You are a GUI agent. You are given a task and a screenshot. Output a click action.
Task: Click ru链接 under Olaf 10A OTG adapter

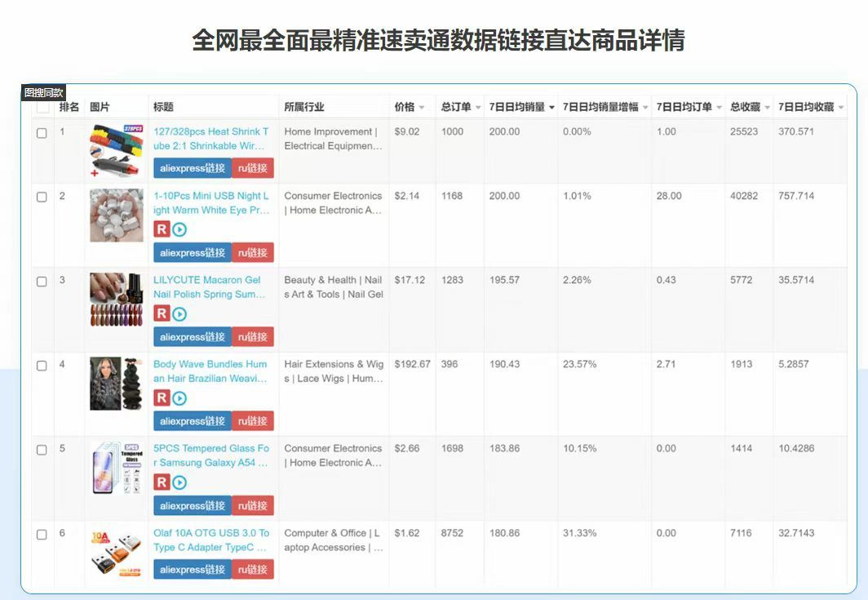click(252, 570)
